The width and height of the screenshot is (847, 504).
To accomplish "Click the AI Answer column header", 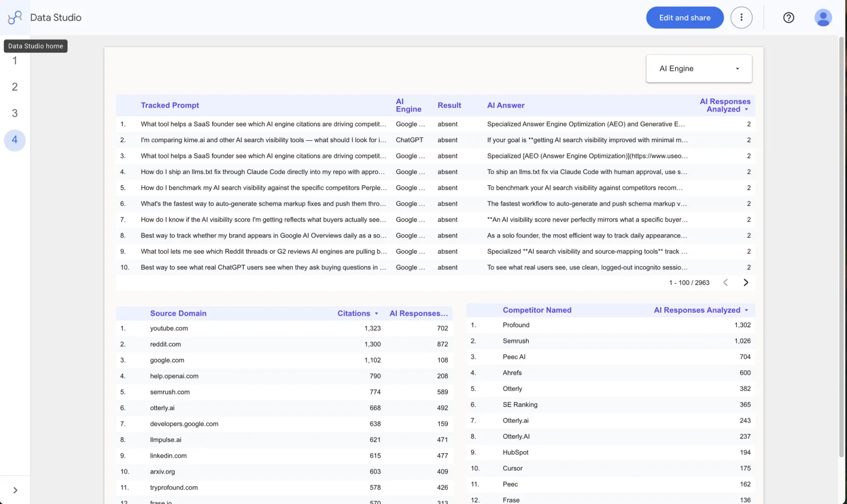I will pyautogui.click(x=506, y=105).
